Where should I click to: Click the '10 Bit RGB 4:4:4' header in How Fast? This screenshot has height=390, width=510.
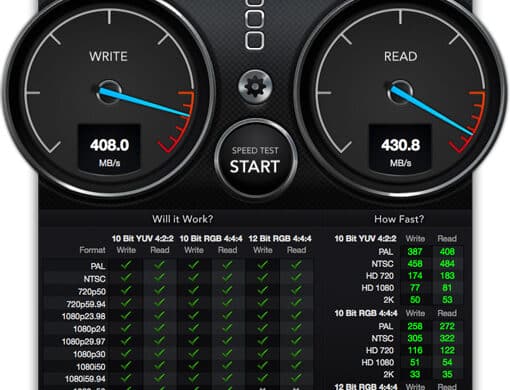366,313
